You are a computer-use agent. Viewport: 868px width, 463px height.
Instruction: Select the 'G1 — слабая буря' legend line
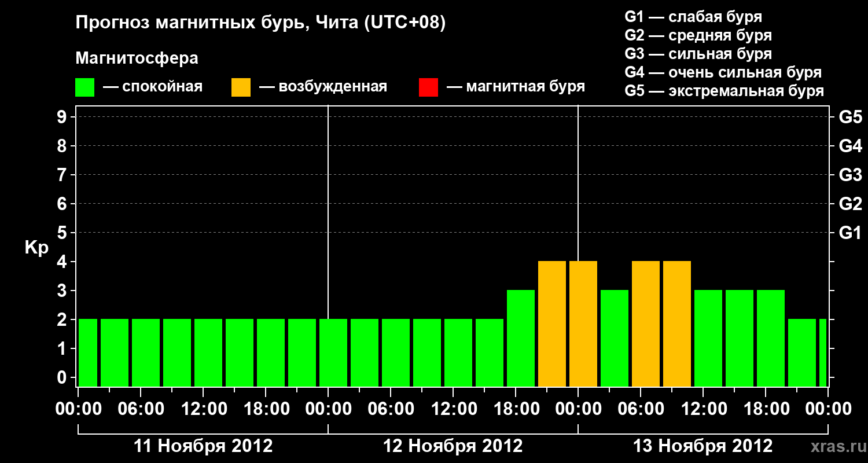pos(693,17)
